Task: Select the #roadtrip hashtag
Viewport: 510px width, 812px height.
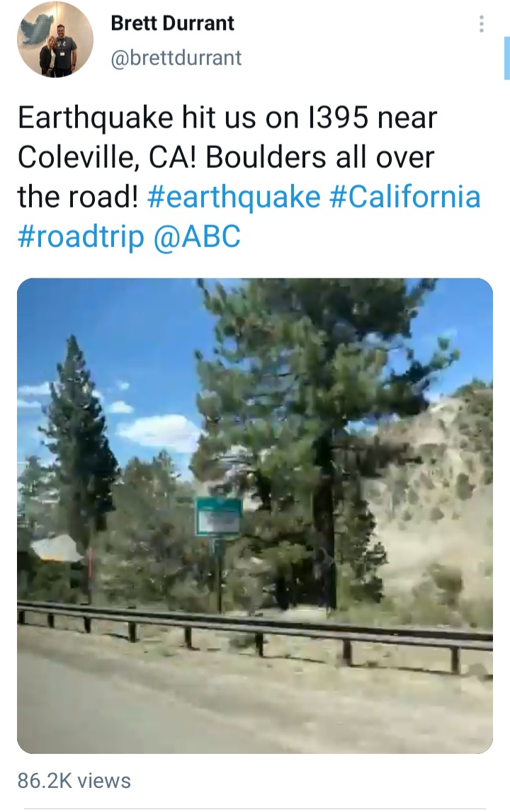Action: (81, 237)
